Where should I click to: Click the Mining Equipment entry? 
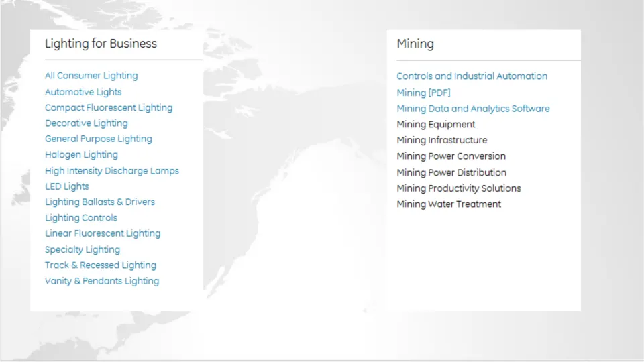436,125
